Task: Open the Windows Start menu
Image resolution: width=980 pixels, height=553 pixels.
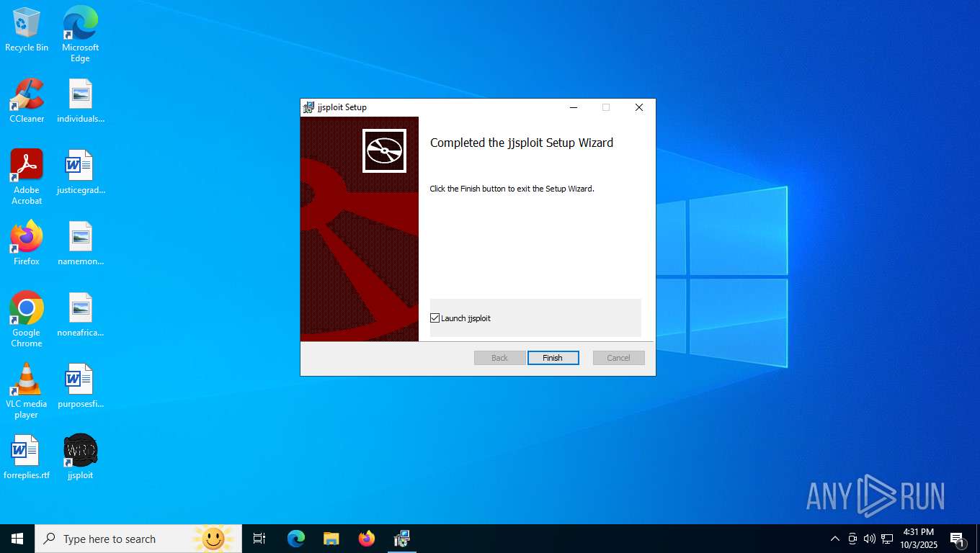Action: coord(17,539)
